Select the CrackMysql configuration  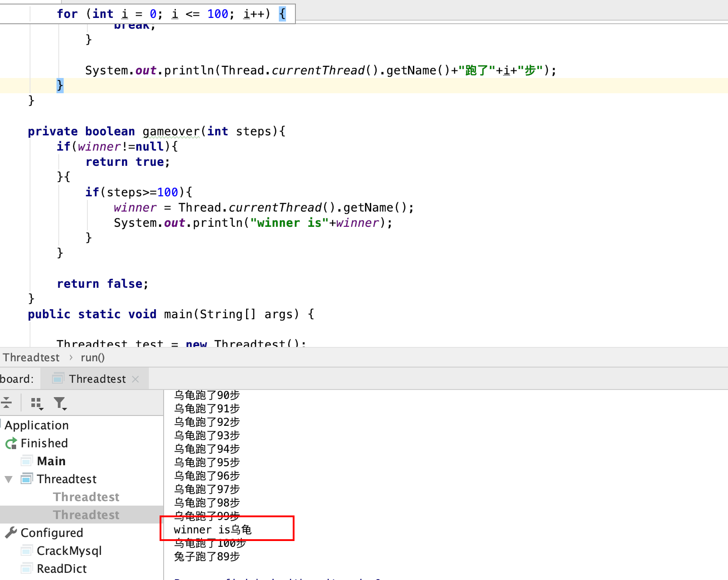pos(69,551)
